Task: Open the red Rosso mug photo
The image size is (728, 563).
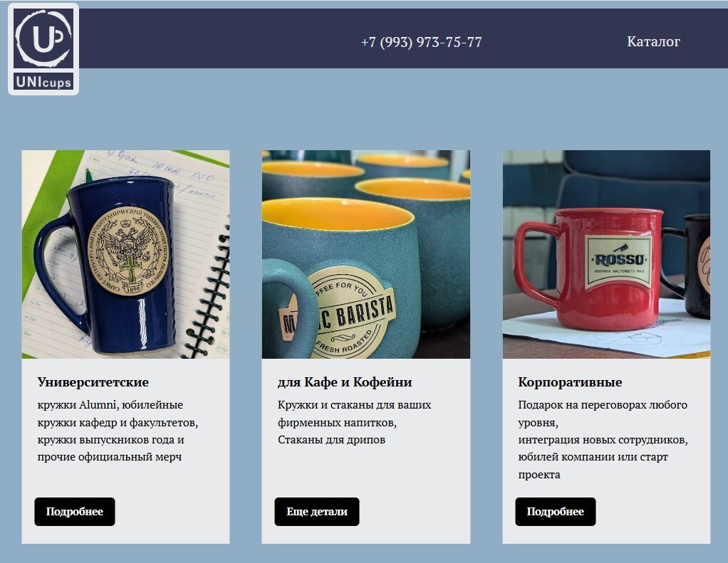Action: (606, 254)
